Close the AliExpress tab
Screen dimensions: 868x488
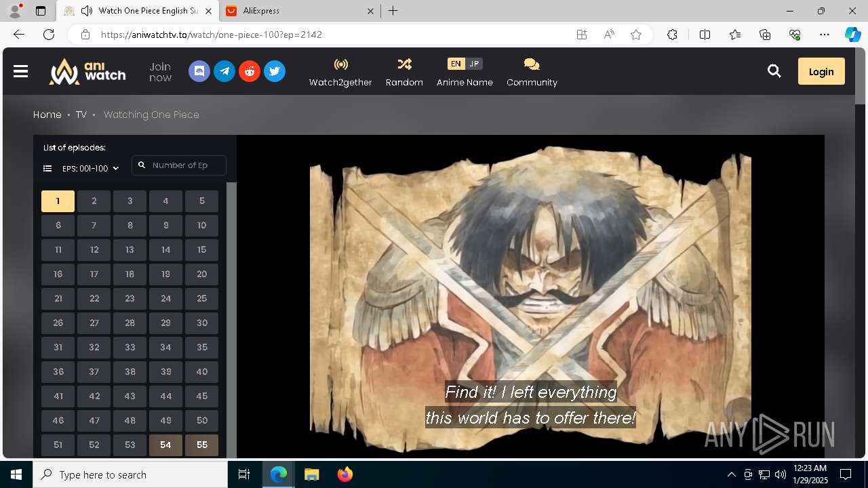click(370, 11)
